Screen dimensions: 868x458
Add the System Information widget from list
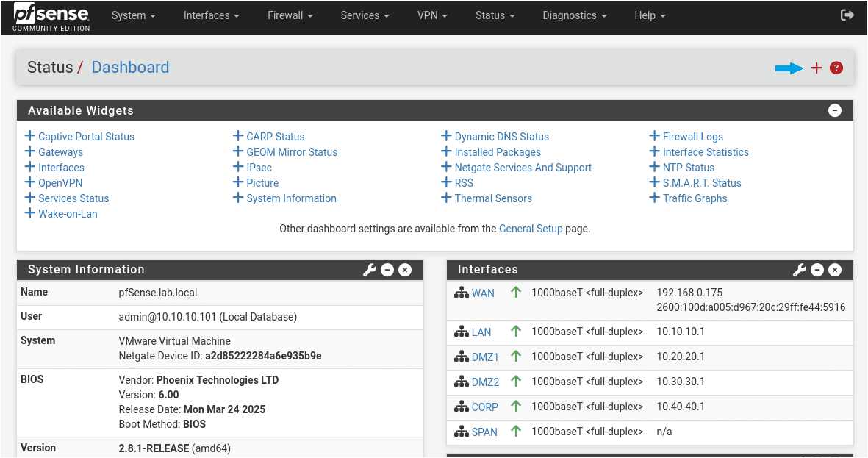pyautogui.click(x=284, y=198)
